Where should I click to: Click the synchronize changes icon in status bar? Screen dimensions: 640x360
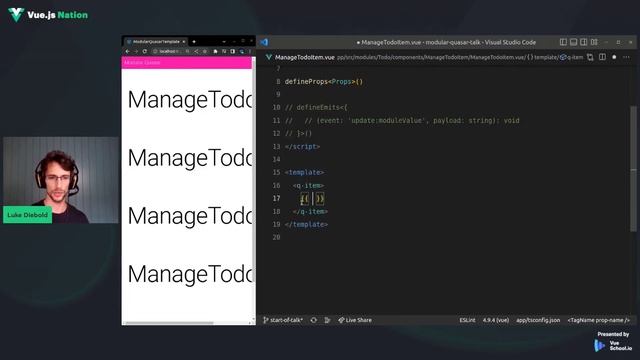click(313, 320)
